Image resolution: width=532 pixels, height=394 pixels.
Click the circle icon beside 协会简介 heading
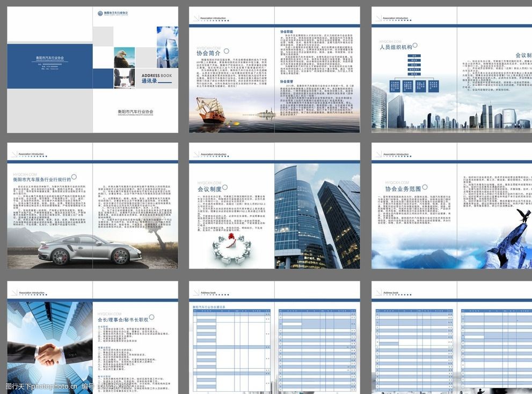pyautogui.click(x=226, y=51)
